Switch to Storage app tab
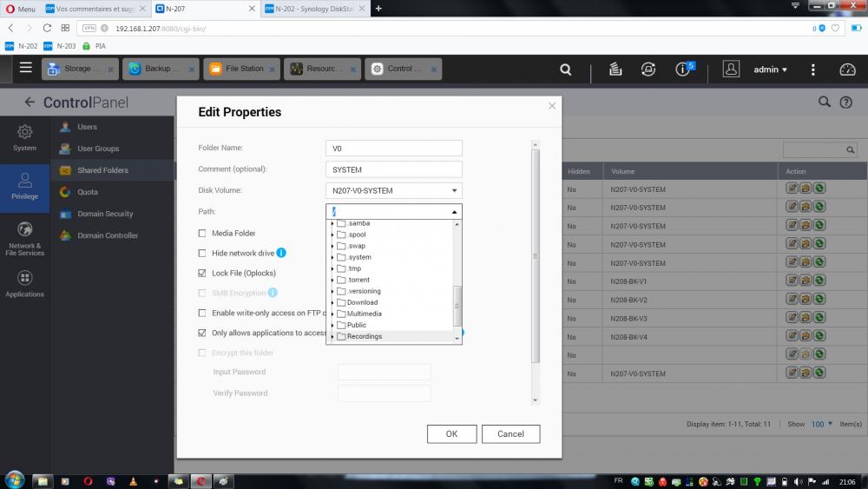Screen dimensions: 868x489 tap(80, 69)
